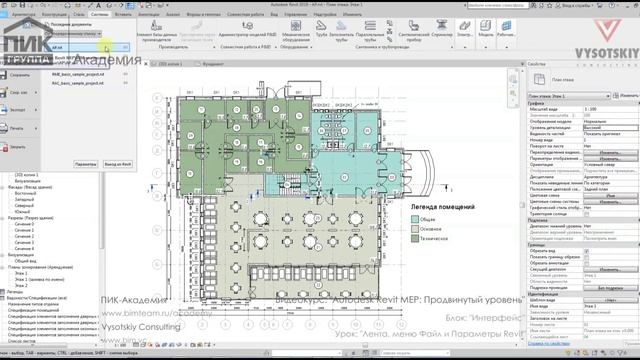Click the Параметры button in file menu

coord(85,164)
